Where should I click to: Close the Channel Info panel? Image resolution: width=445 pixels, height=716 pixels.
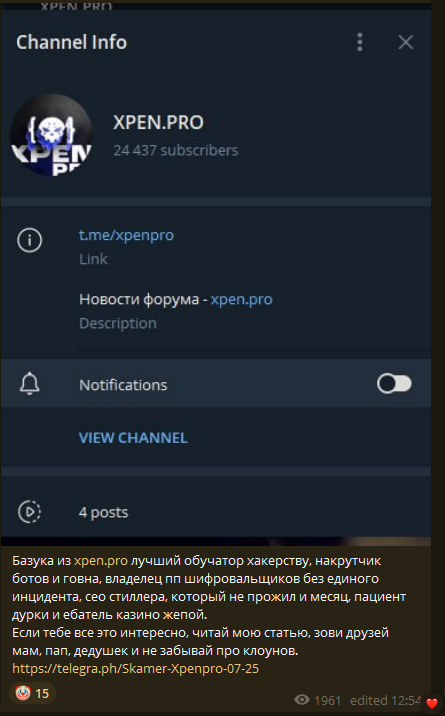pyautogui.click(x=405, y=42)
